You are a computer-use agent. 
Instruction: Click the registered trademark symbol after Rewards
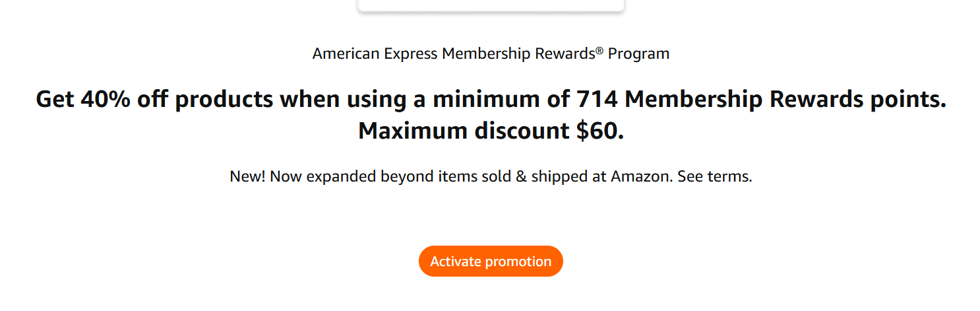tap(599, 50)
